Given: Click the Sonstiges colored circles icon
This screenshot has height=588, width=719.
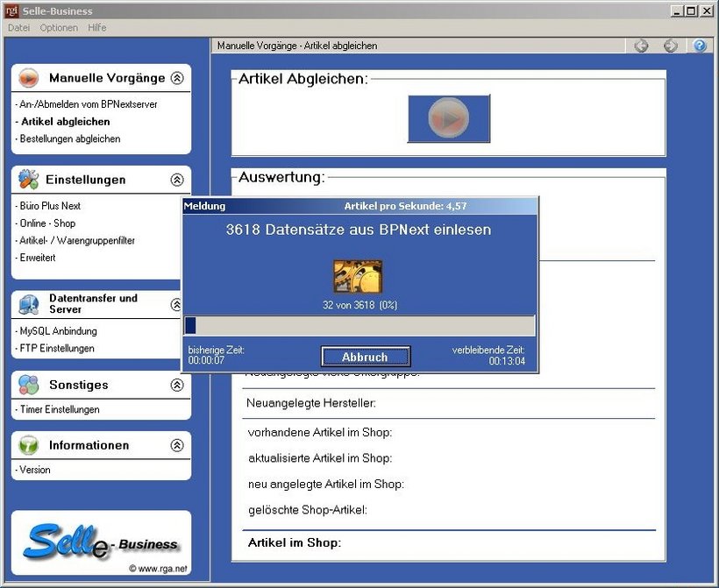Looking at the screenshot, I should tap(29, 385).
